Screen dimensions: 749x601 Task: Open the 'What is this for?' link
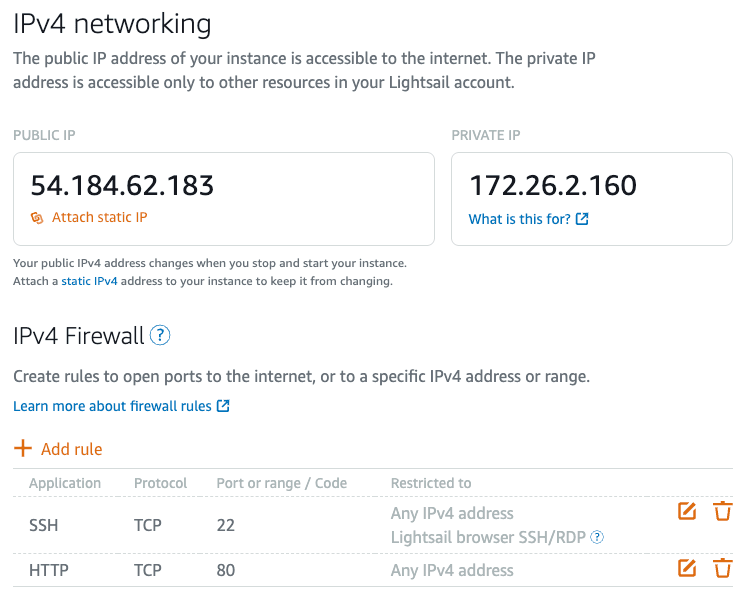(519, 219)
